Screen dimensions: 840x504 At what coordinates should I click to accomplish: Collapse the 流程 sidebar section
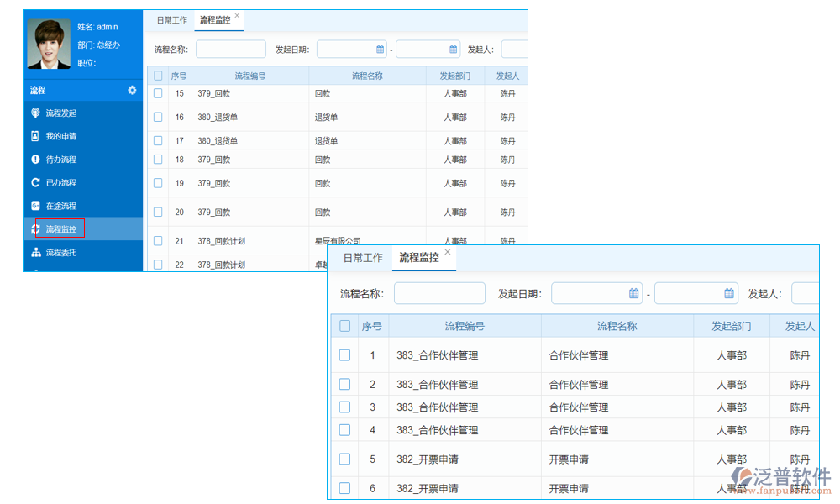[38, 90]
